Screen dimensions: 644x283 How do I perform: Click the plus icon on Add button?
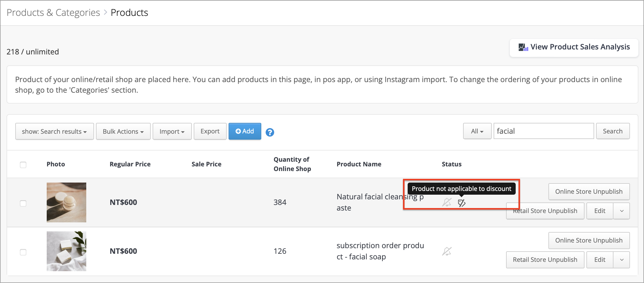click(x=238, y=131)
